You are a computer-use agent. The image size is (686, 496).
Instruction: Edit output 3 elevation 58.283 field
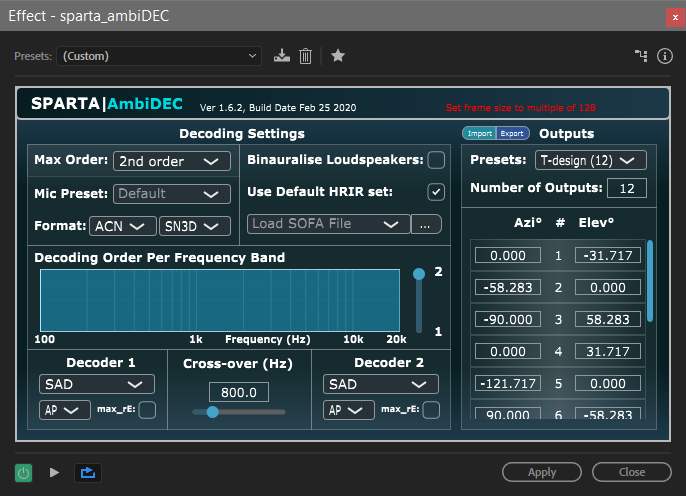tap(608, 319)
